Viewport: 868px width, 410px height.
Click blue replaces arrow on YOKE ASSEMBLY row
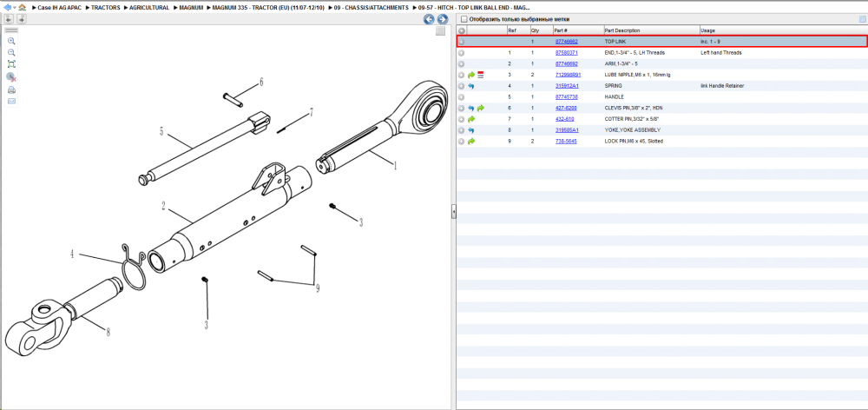pyautogui.click(x=471, y=130)
